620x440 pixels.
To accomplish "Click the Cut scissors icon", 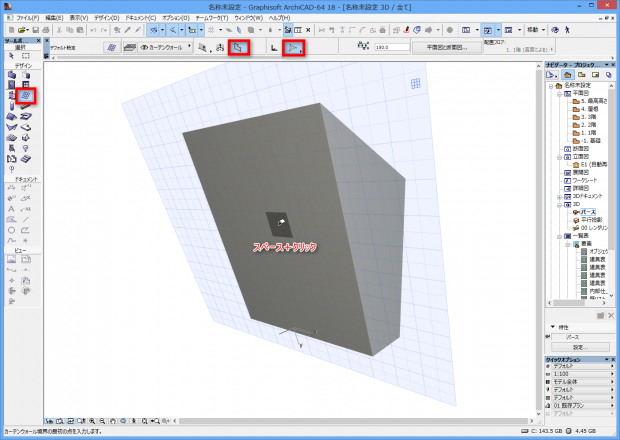I will click(x=59, y=30).
